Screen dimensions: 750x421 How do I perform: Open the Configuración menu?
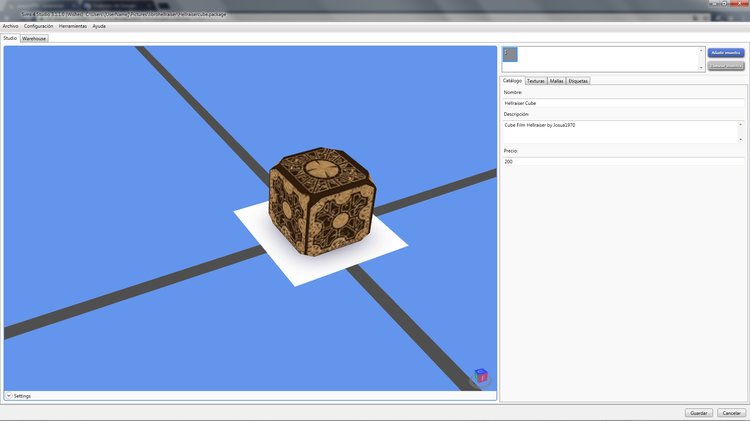point(39,26)
